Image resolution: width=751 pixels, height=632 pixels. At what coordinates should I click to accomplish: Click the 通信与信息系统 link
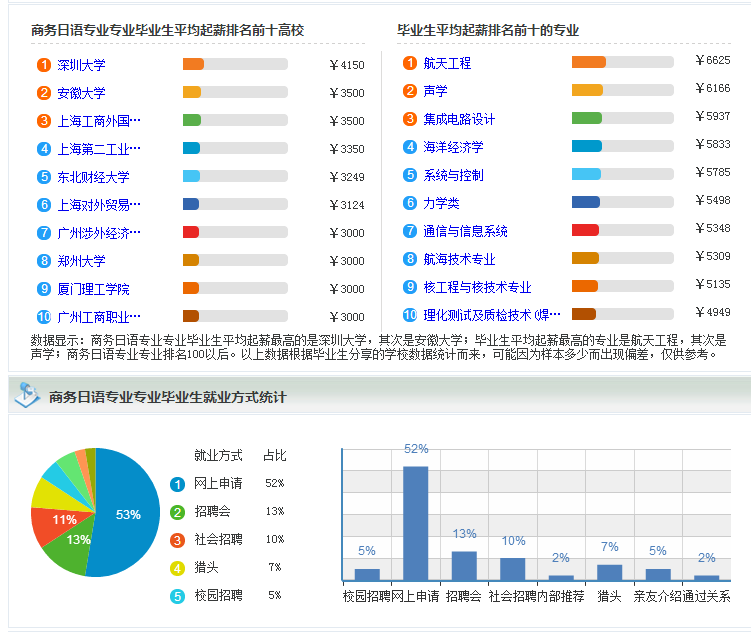point(465,231)
